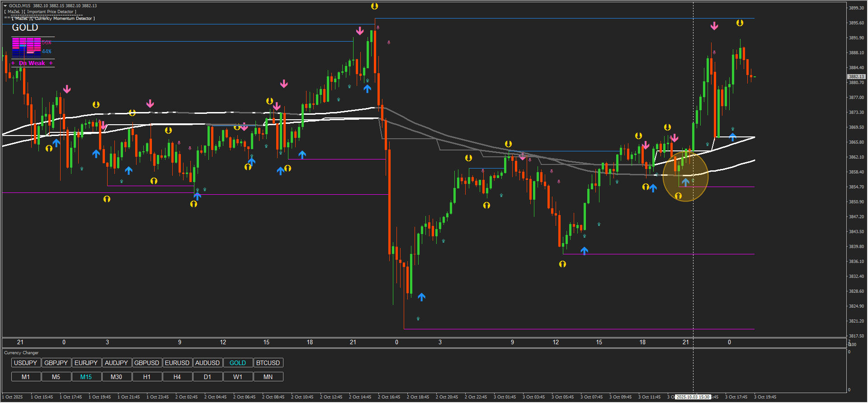868x403 pixels.
Task: Click the yellow marker inside the highlighted circle
Action: click(678, 196)
